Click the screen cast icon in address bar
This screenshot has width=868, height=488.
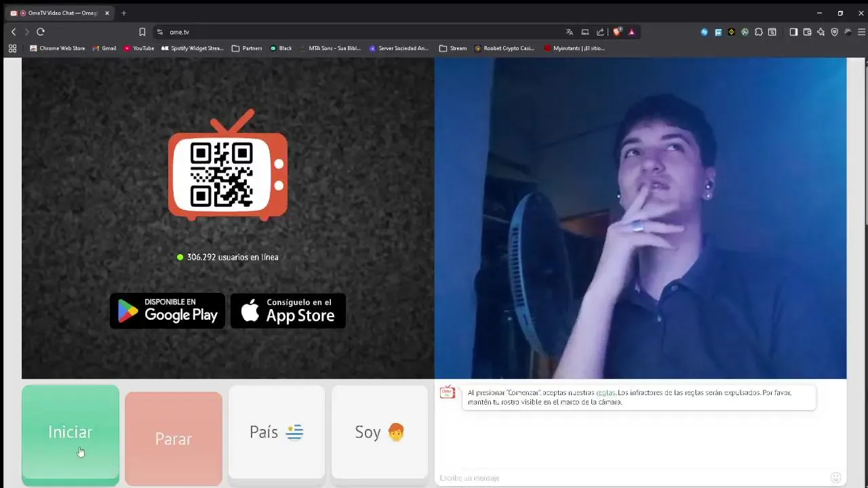[x=585, y=32]
